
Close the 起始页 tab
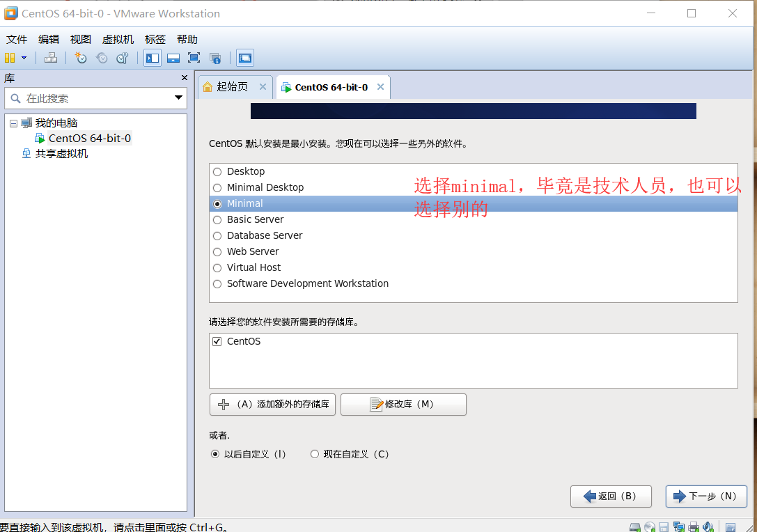point(263,87)
